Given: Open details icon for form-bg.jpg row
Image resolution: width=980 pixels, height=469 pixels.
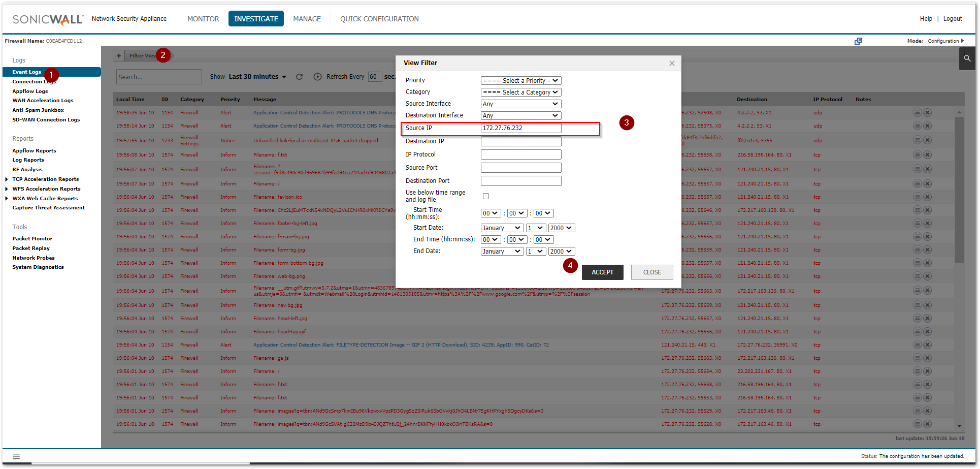Looking at the screenshot, I should (918, 249).
